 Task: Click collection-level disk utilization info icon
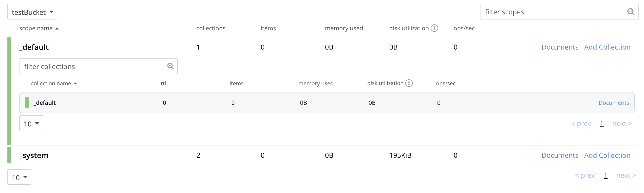click(x=409, y=83)
